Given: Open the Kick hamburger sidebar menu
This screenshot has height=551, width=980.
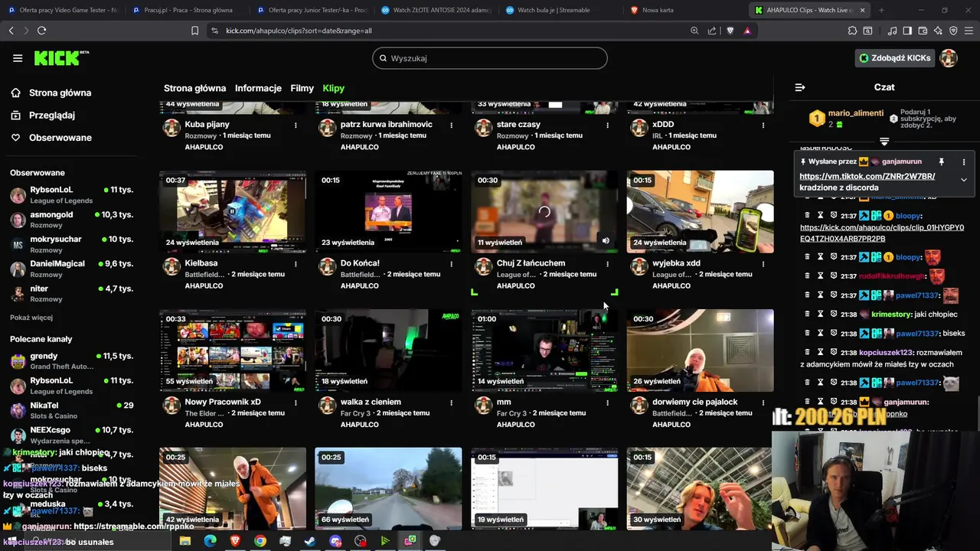Looking at the screenshot, I should click(x=18, y=58).
